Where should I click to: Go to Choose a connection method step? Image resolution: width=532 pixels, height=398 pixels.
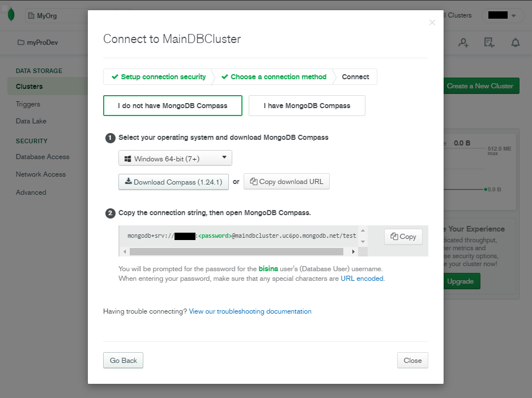pos(274,77)
